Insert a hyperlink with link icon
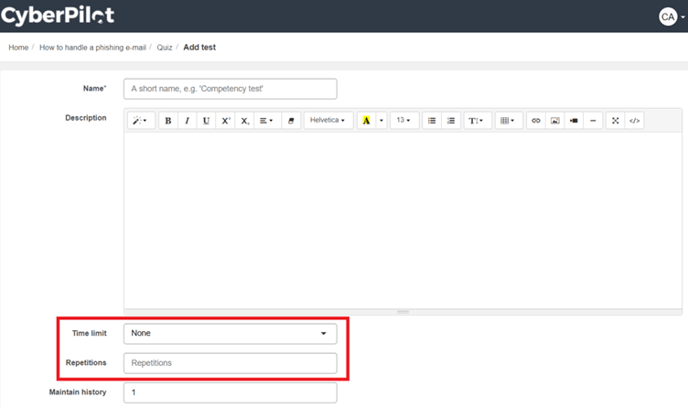This screenshot has height=408, width=688. point(536,121)
